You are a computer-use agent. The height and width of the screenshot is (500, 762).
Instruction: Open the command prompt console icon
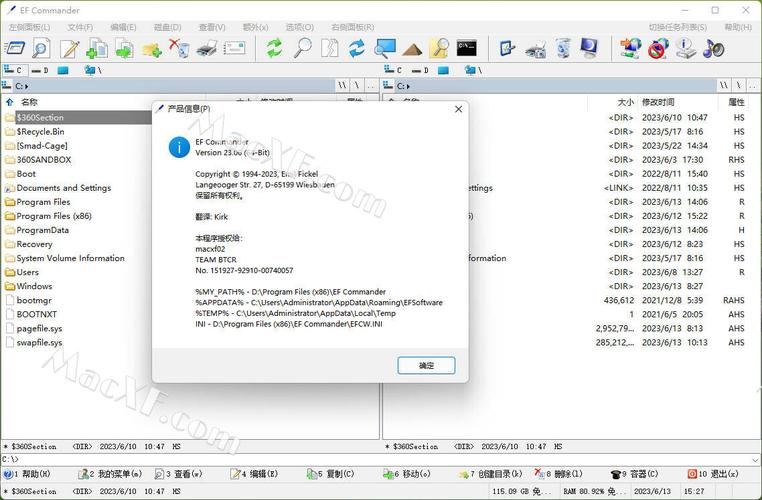tap(467, 48)
